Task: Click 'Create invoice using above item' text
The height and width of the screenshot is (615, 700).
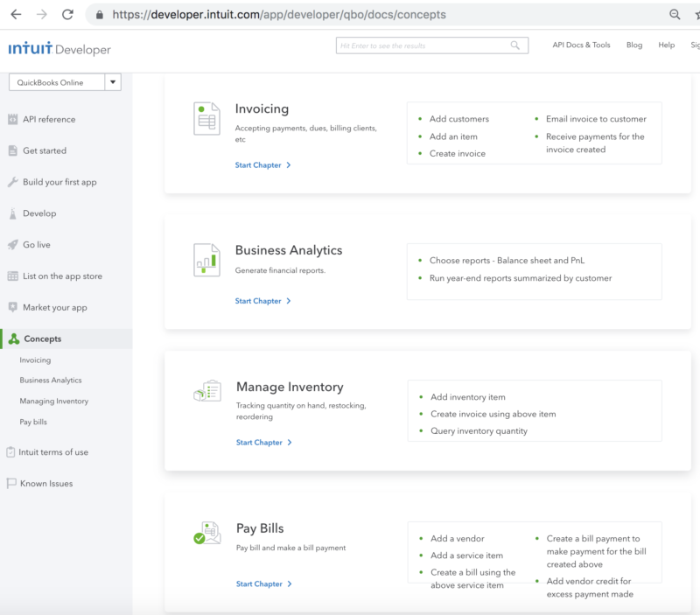Action: click(x=493, y=414)
